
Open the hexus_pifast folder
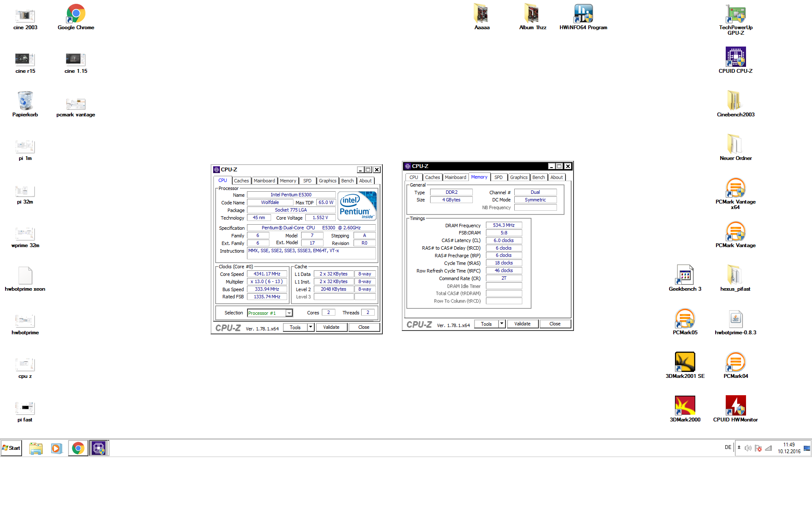(x=735, y=278)
